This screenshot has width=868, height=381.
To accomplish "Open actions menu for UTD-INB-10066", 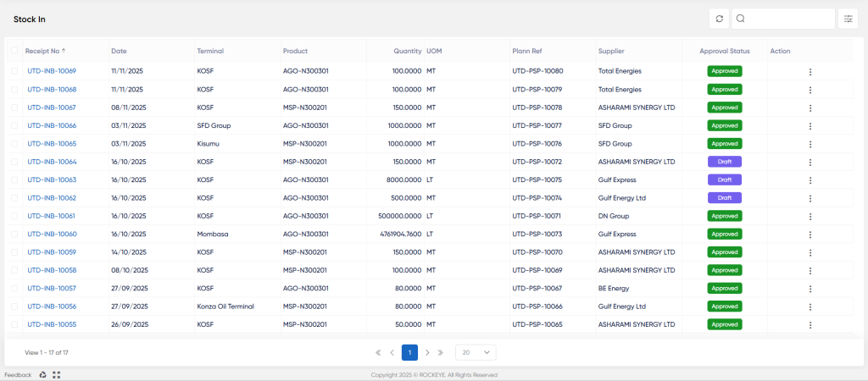I will point(810,126).
